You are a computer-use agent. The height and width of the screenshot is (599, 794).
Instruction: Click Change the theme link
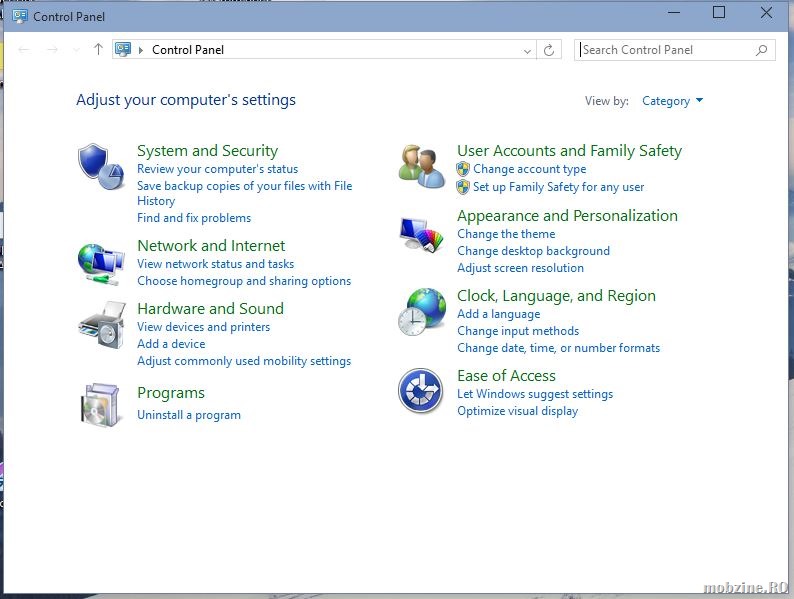click(506, 234)
